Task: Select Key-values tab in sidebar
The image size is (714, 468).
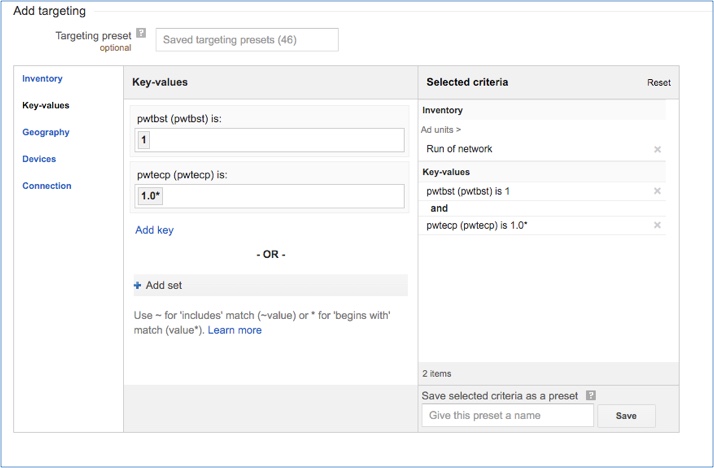Action: click(x=46, y=105)
